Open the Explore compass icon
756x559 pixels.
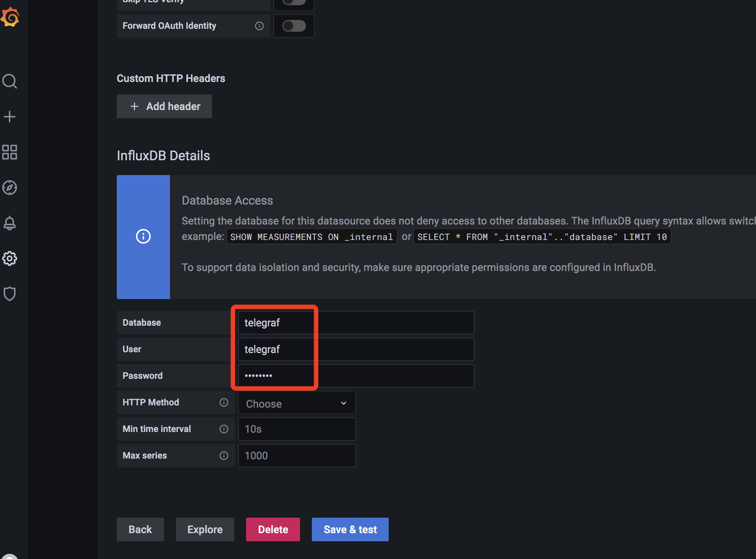tap(10, 188)
